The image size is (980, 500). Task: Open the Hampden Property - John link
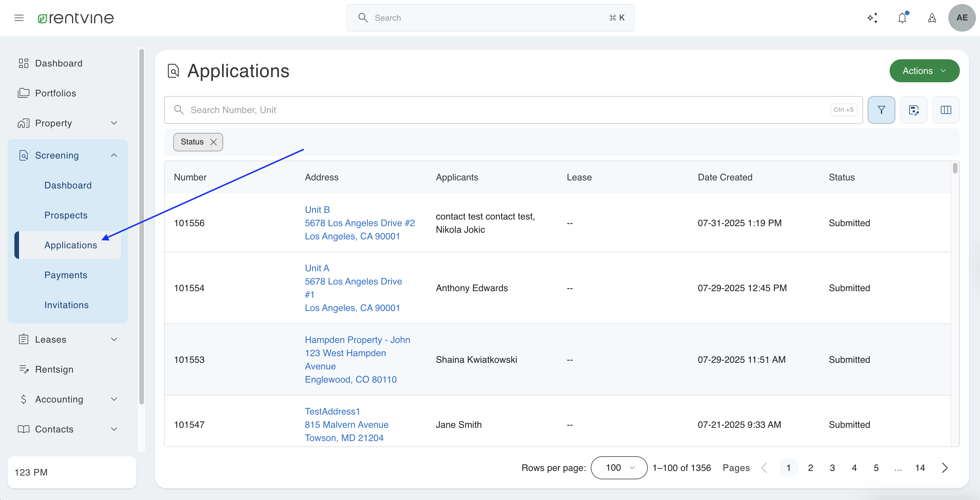point(357,359)
